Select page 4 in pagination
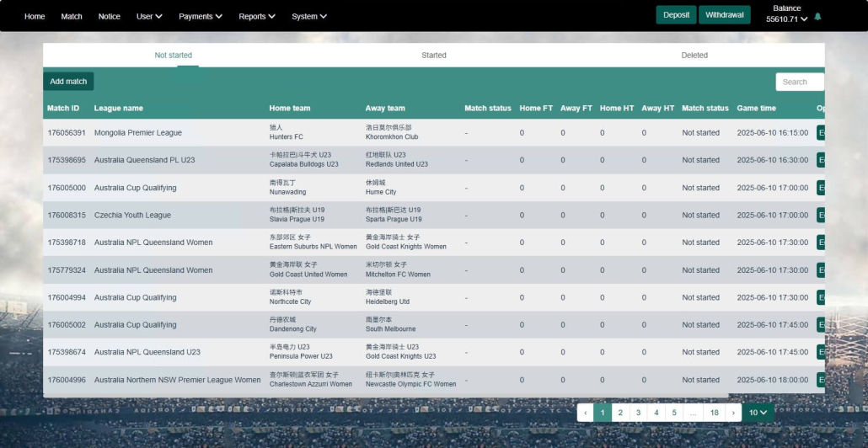The height and width of the screenshot is (448, 868). point(656,413)
